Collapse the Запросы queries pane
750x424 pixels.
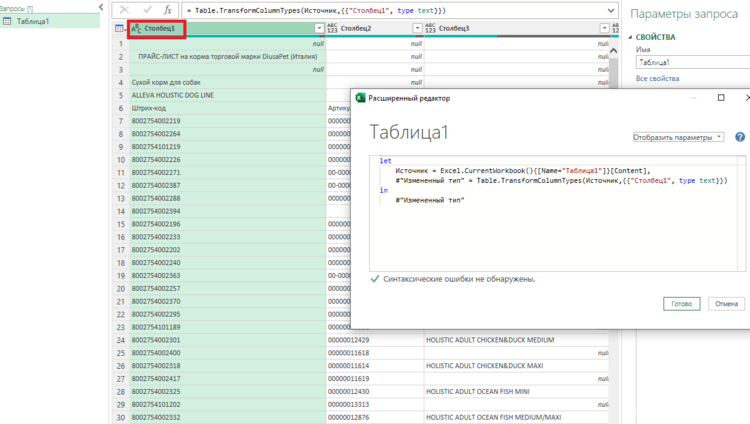(x=100, y=7)
